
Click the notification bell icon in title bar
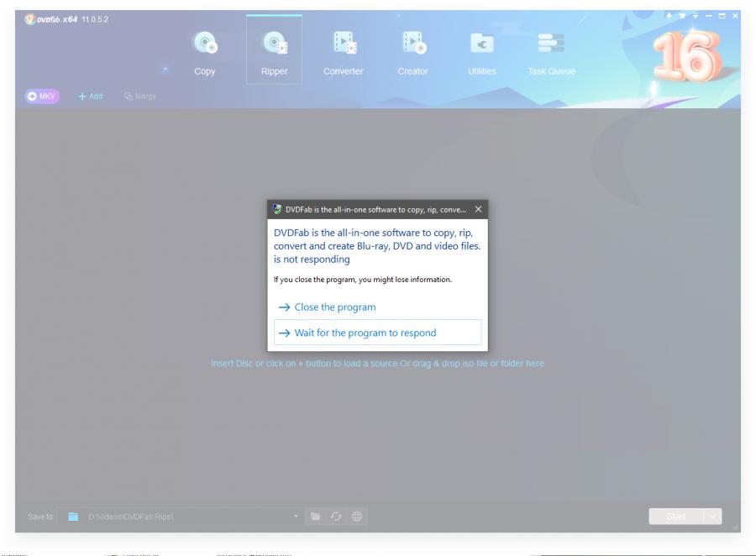tap(669, 16)
